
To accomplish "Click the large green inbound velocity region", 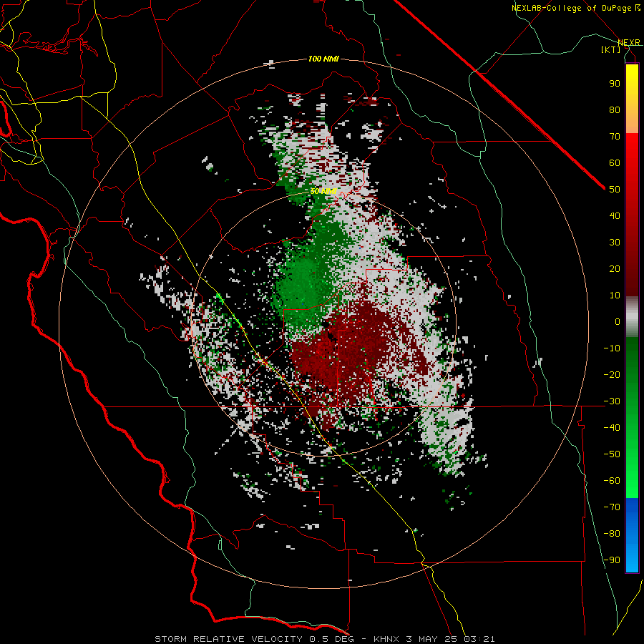I will point(304,283).
